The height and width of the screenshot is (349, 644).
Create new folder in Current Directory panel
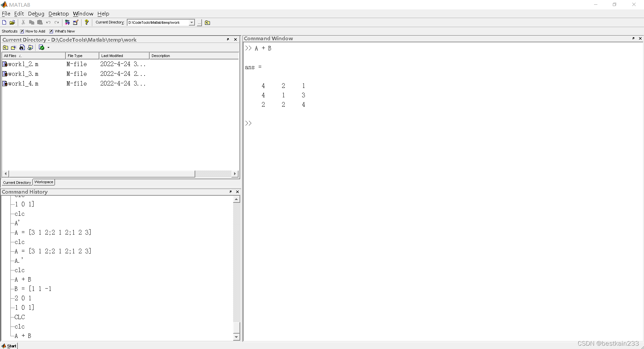point(14,47)
